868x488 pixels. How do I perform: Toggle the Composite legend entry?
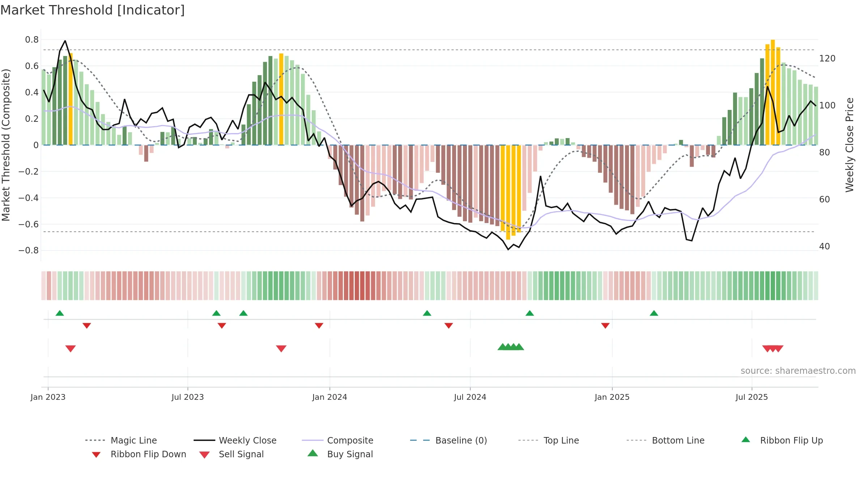(337, 440)
